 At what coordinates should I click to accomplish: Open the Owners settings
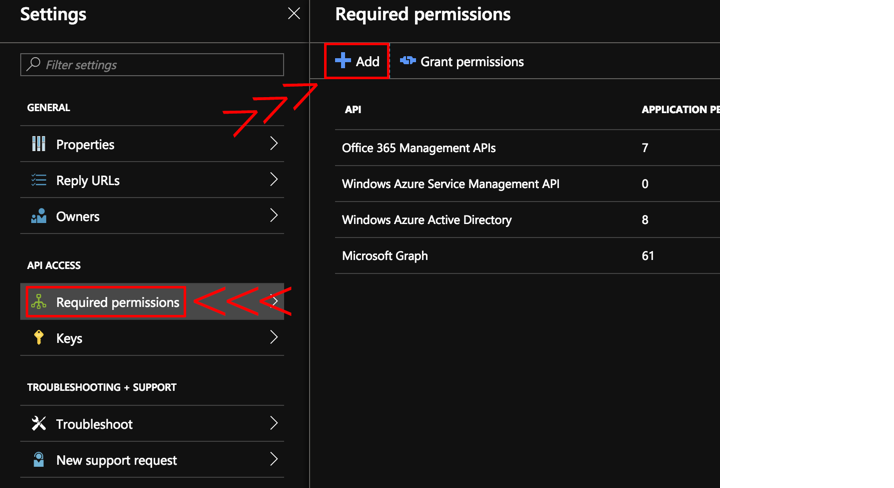pos(152,216)
